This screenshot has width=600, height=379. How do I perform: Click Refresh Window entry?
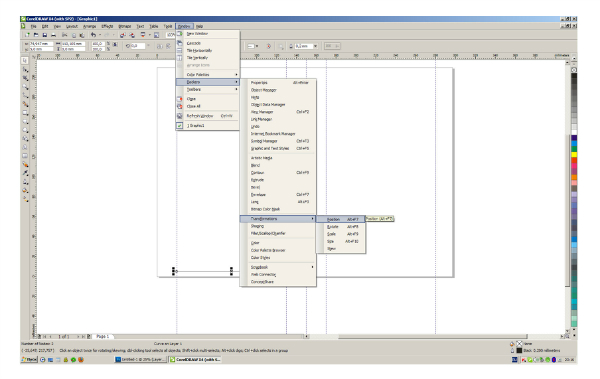208,116
